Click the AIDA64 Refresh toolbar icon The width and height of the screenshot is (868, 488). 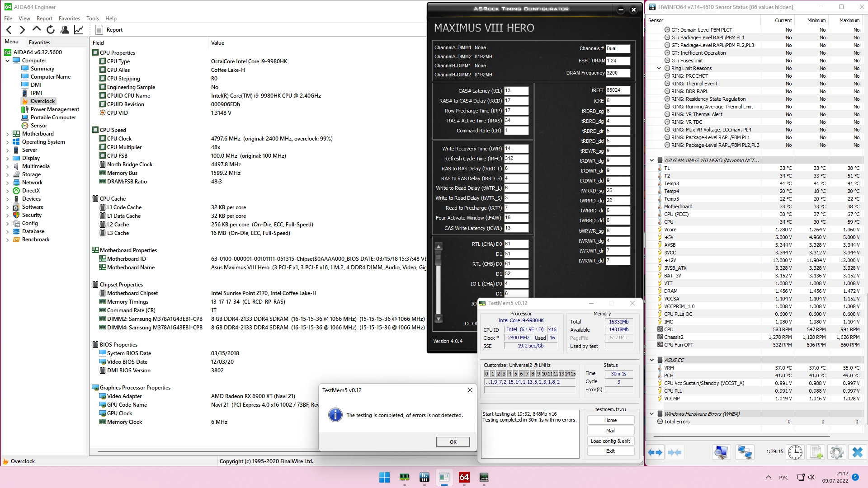tap(51, 30)
